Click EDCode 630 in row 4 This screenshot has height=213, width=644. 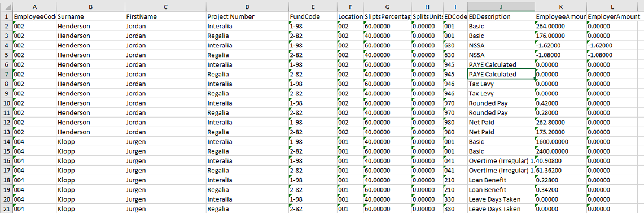[x=455, y=45]
